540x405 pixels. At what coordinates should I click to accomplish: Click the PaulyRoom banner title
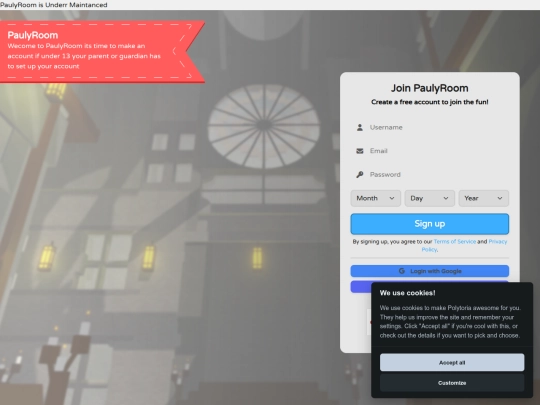(33, 35)
